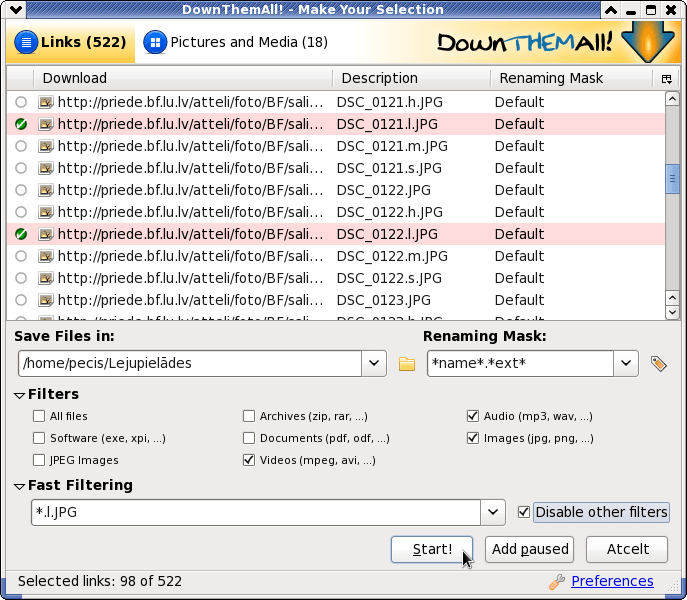Enable the Archives (zip, rar) filter
The image size is (687, 600).
[x=249, y=416]
